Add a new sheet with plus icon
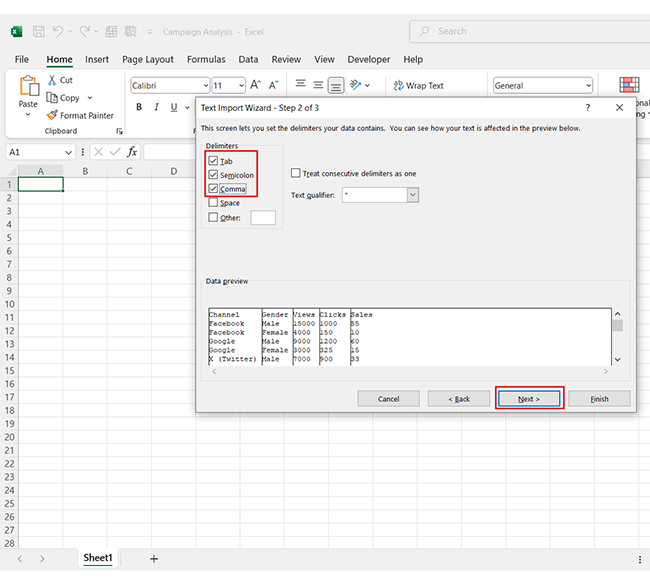The width and height of the screenshot is (650, 586). coord(154,559)
